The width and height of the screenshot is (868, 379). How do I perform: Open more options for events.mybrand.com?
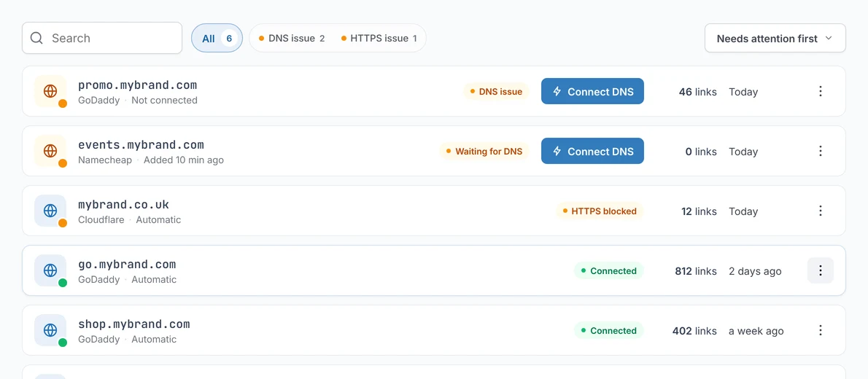(821, 151)
